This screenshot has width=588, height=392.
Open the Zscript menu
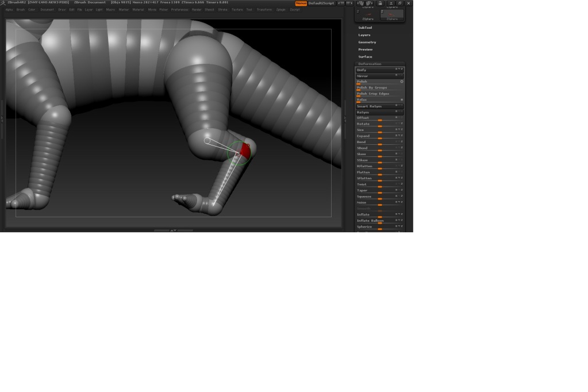click(295, 10)
